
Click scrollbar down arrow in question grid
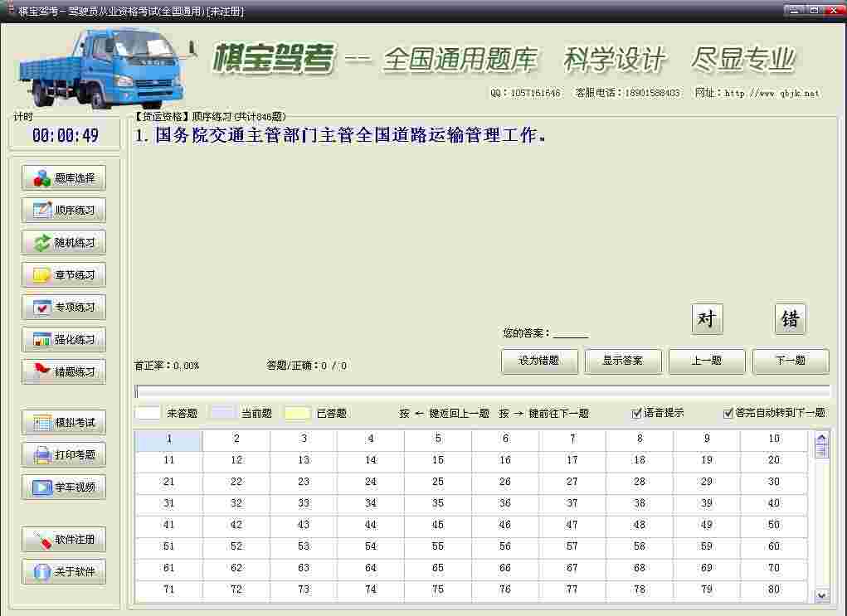[x=821, y=594]
